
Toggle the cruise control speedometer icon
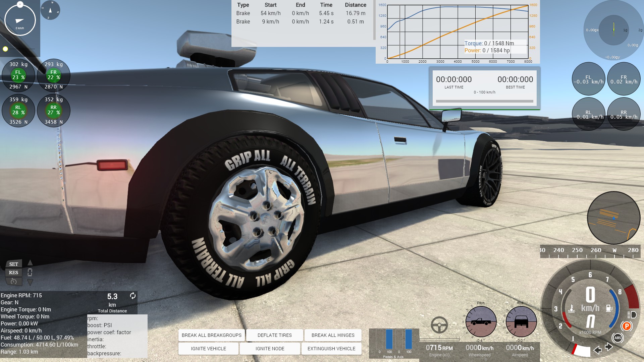coord(14,282)
